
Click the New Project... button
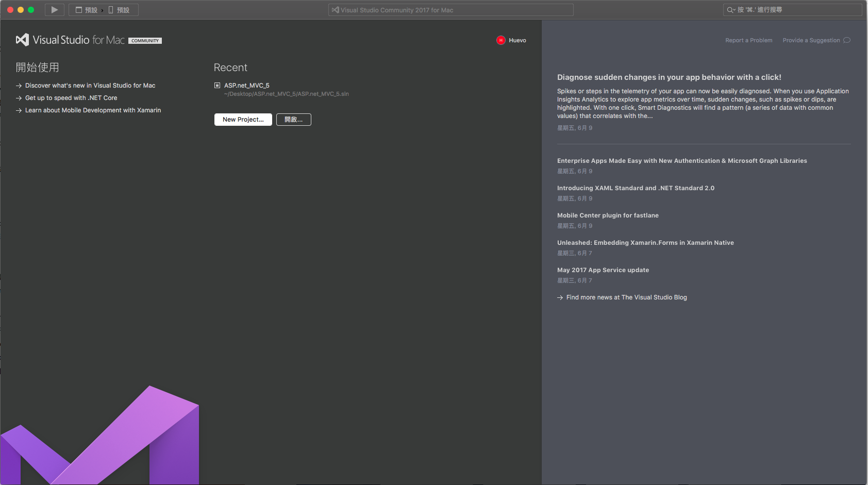click(243, 120)
